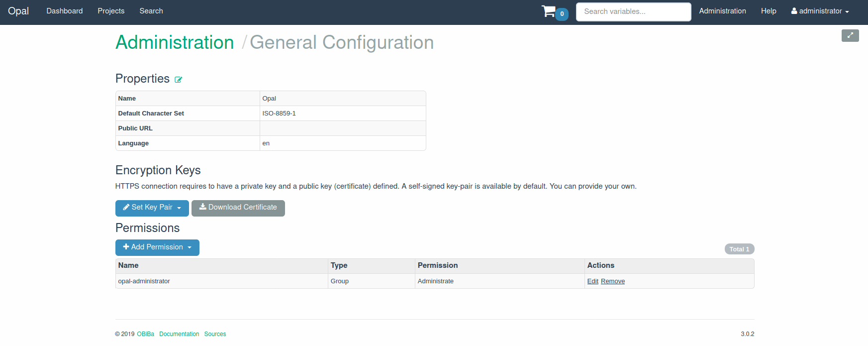Screen dimensions: 868x346
Task: Open Administration in the top navbar
Action: pyautogui.click(x=722, y=11)
